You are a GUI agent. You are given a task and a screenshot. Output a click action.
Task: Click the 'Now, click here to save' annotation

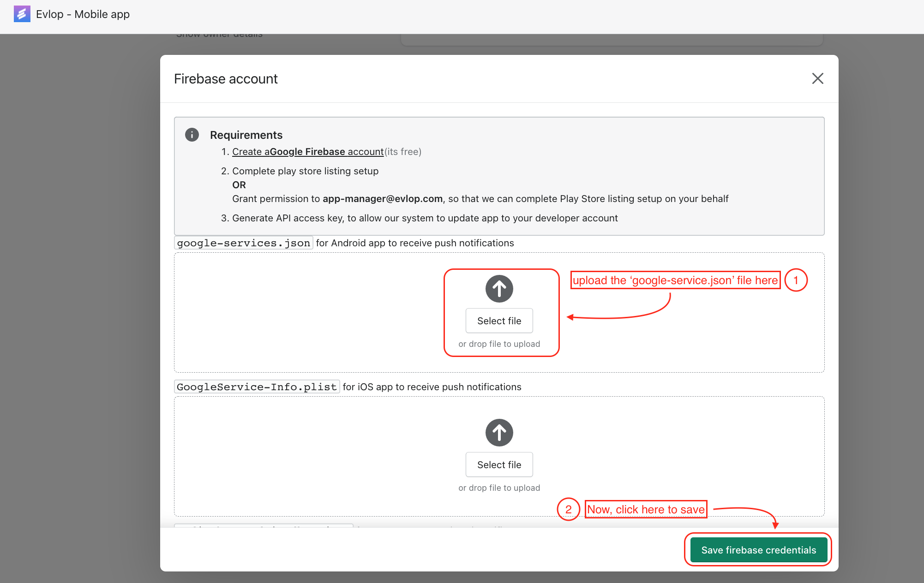(646, 509)
